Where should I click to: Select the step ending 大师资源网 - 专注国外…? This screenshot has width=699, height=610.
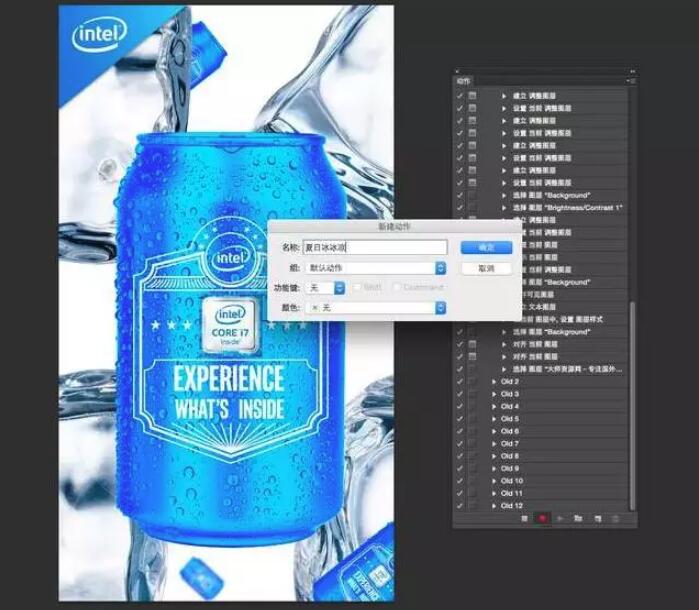tap(567, 369)
